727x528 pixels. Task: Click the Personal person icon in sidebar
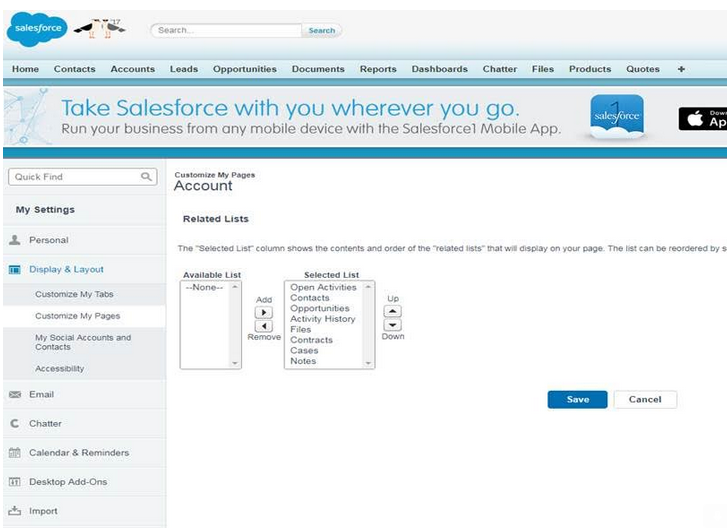(15, 240)
